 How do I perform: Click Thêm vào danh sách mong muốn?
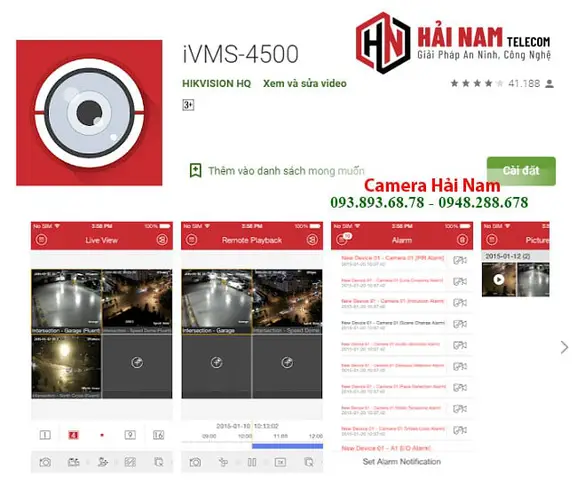click(286, 171)
